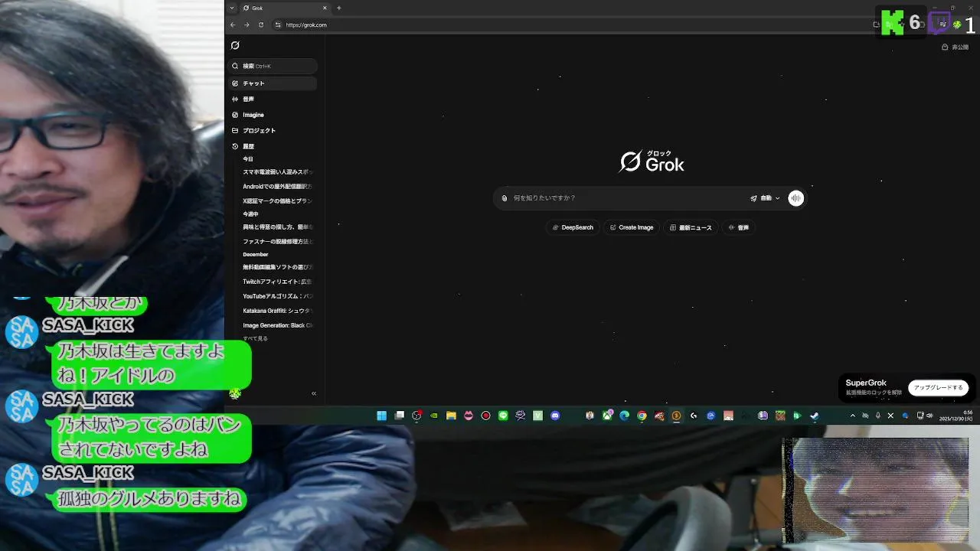Screen dimensions: 980x551
Task: Click the Create Image button
Action: (x=632, y=227)
